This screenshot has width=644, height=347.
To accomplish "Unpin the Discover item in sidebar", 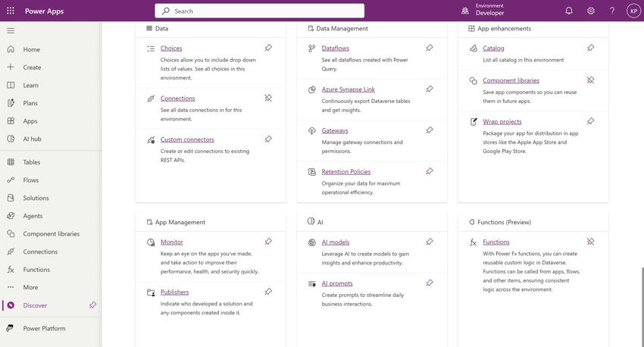I will coord(92,305).
